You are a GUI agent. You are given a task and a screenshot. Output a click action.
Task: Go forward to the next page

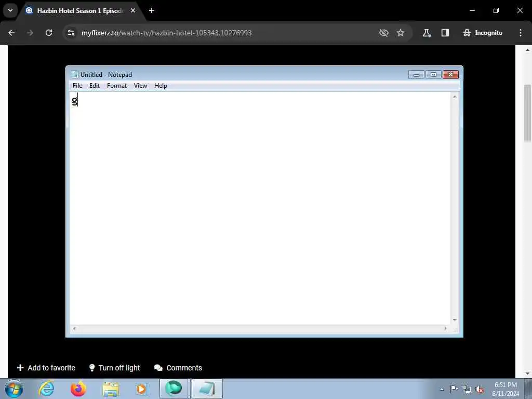click(x=30, y=33)
